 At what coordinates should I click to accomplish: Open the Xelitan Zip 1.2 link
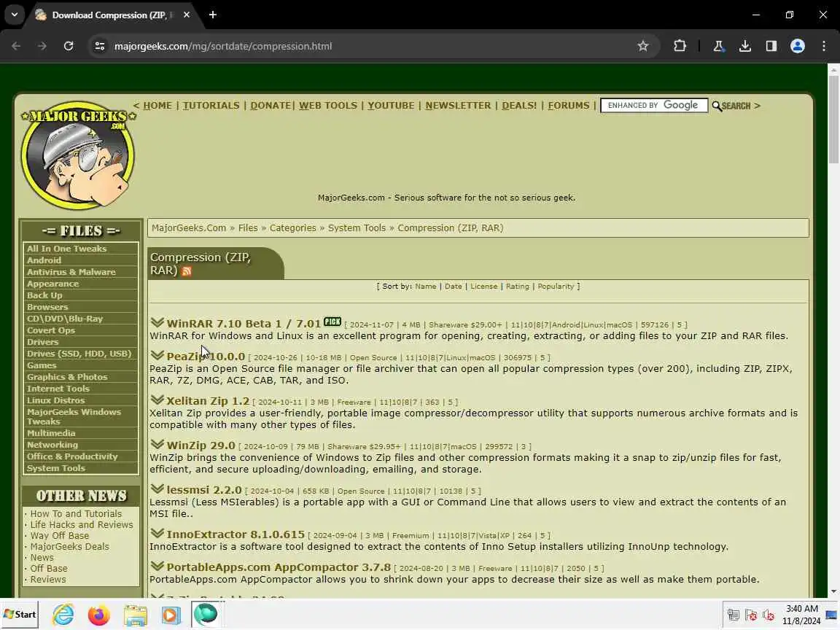[208, 401]
